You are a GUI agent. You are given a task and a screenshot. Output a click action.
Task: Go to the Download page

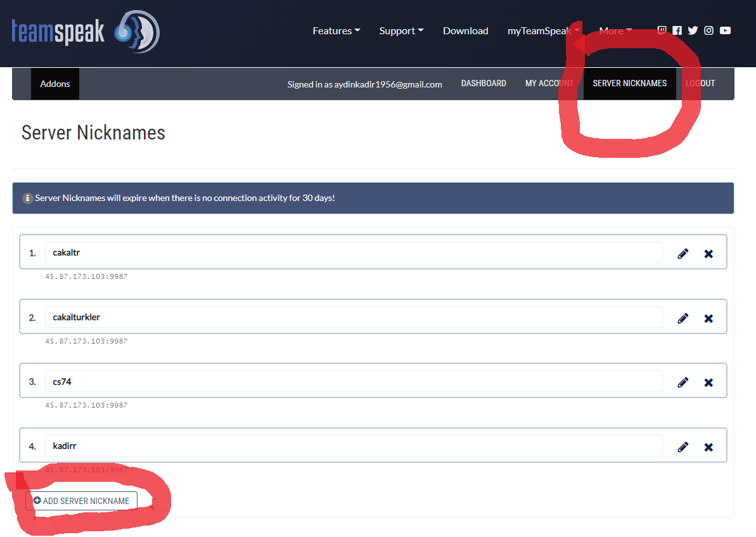pos(465,31)
